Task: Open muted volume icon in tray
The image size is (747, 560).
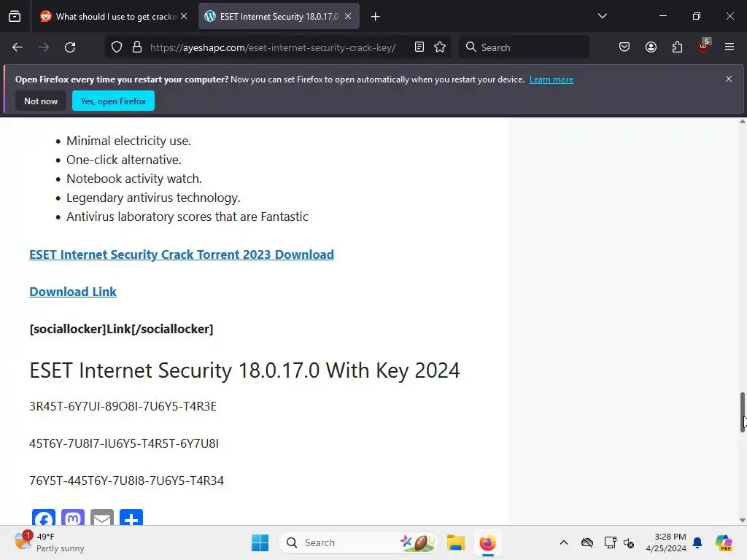Action: tap(628, 542)
